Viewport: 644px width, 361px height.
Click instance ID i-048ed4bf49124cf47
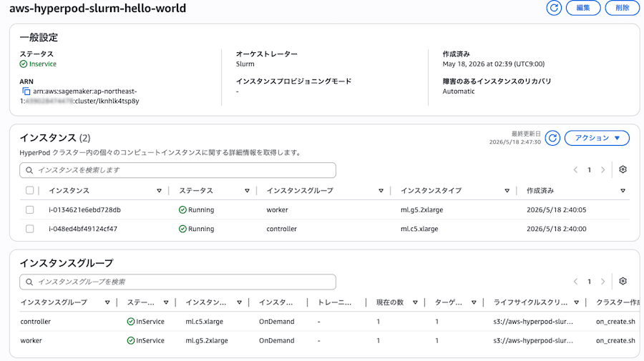[83, 229]
